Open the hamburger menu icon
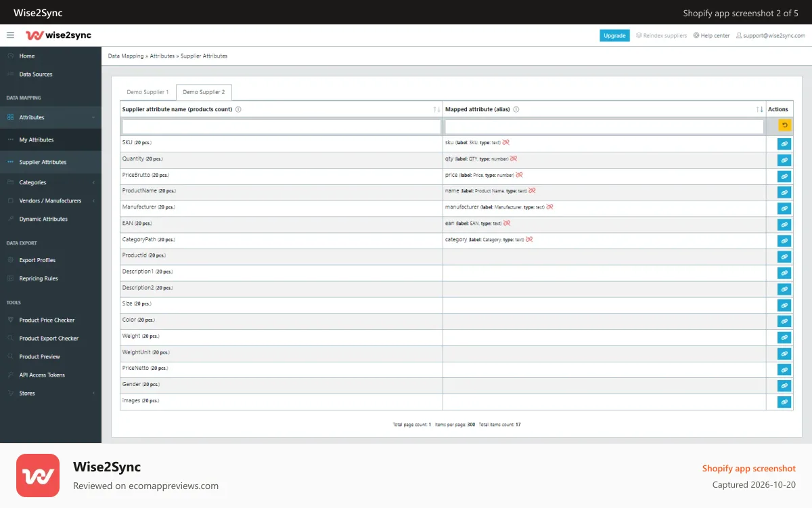This screenshot has width=812, height=508. tap(10, 35)
